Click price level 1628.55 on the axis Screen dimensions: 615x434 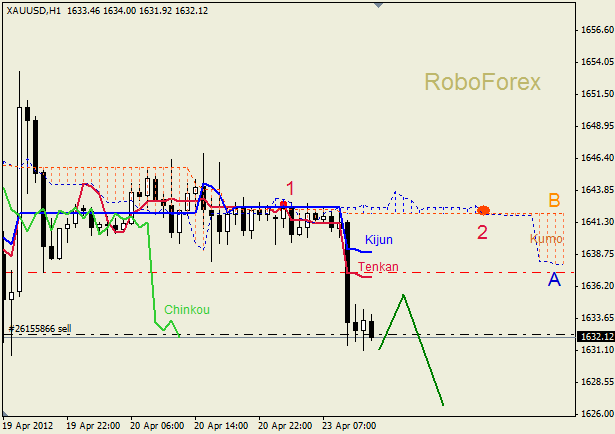597,381
